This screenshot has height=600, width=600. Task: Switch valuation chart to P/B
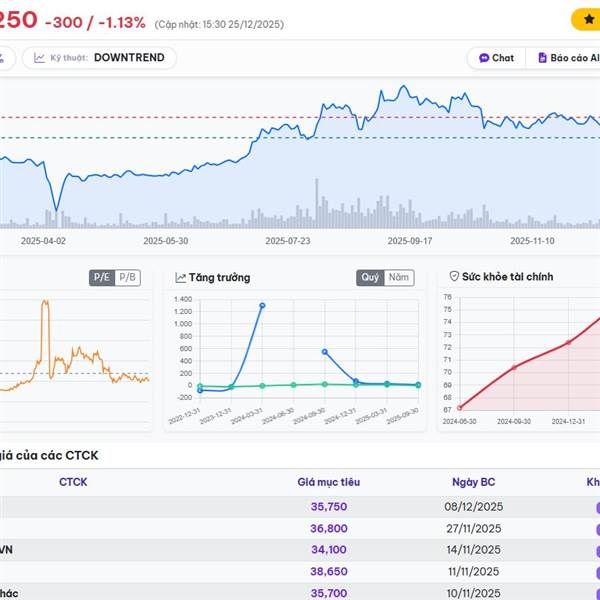[x=127, y=277]
